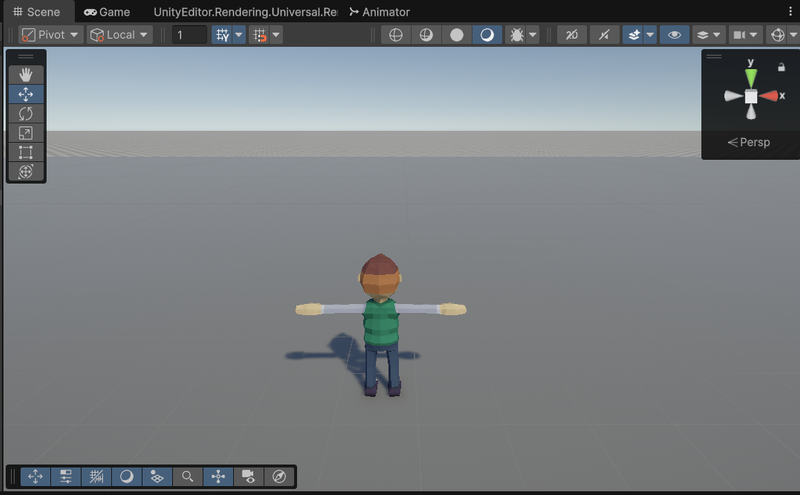
Task: Expand grid snapping settings arrow
Action: pyautogui.click(x=276, y=35)
